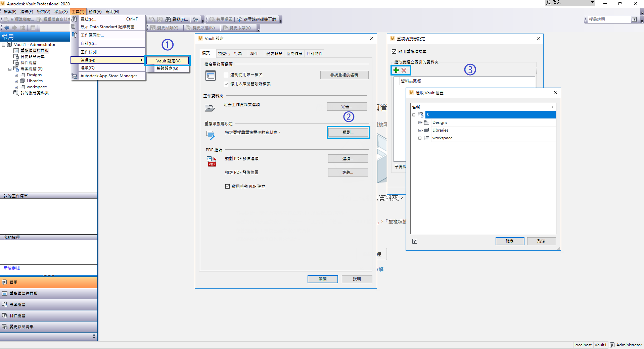Toggle 停用入庫納管設計檔案 checkbox
This screenshot has width=644, height=349.
pyautogui.click(x=226, y=84)
